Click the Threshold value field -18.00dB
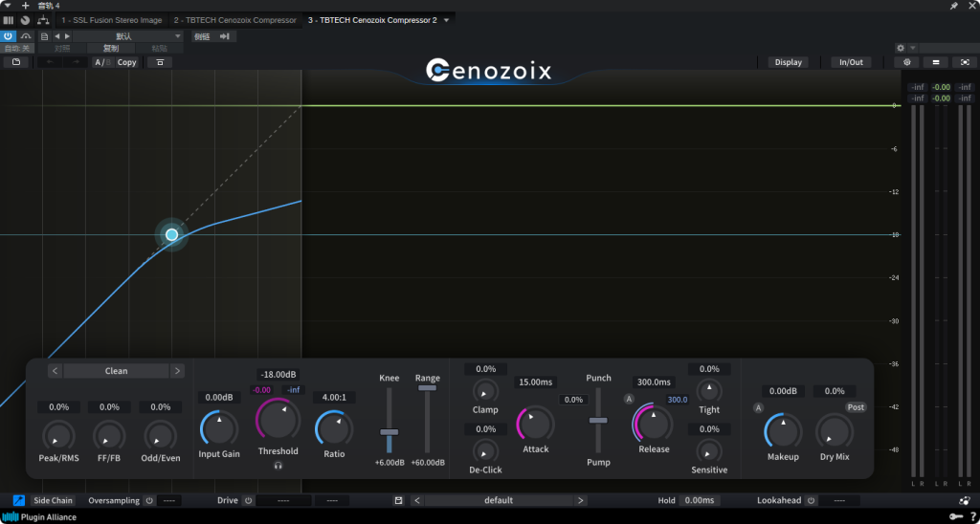 click(278, 375)
